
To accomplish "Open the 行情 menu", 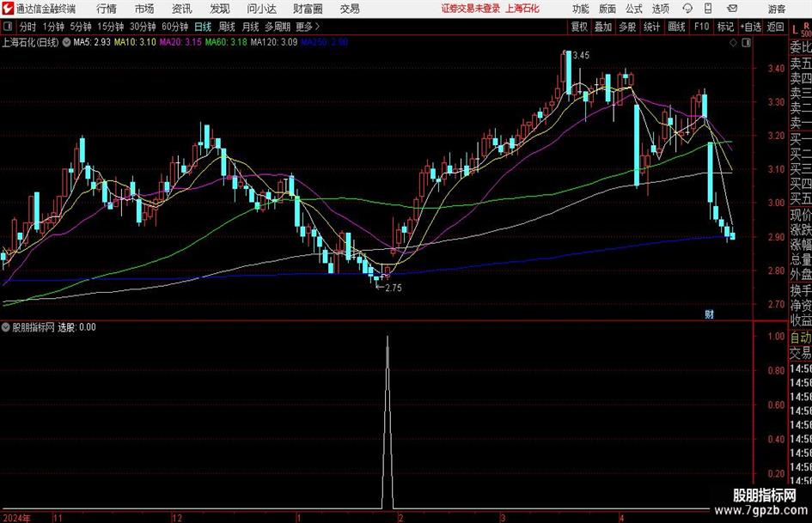I will (x=107, y=9).
